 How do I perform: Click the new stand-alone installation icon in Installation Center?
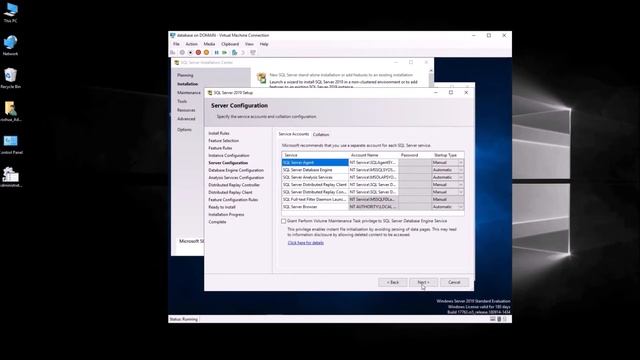(x=261, y=78)
